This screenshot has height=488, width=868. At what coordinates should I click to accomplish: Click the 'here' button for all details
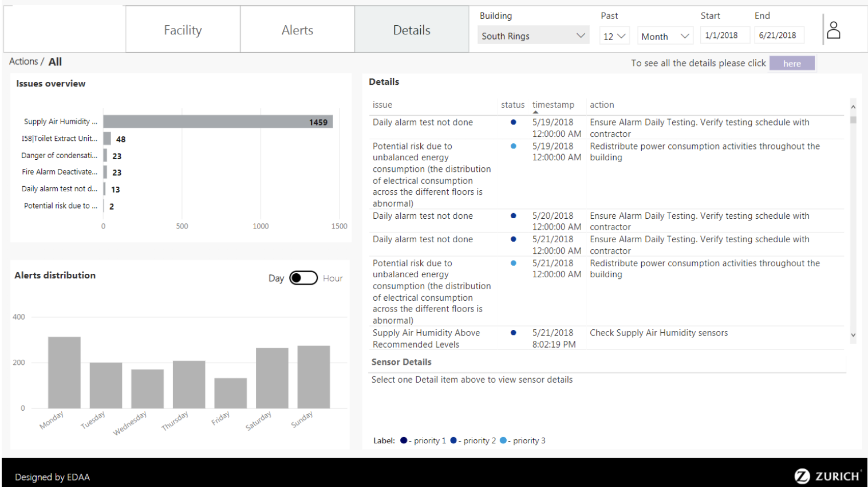792,64
